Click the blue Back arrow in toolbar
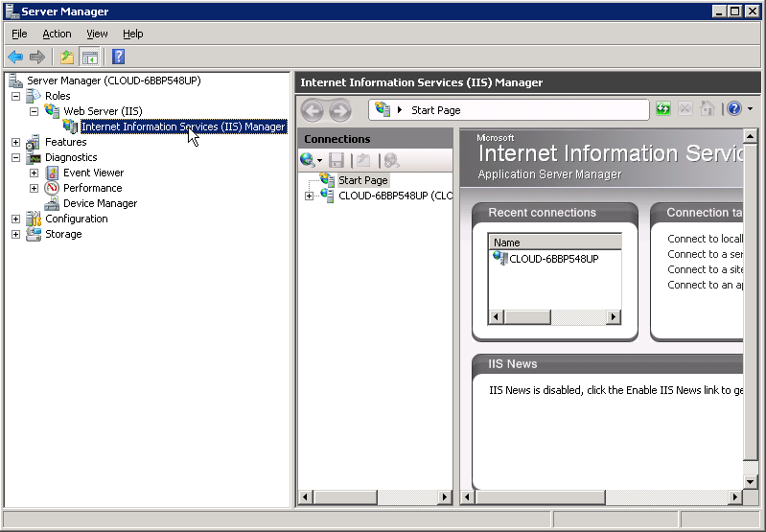Screen dimensions: 766x532 click(x=15, y=58)
